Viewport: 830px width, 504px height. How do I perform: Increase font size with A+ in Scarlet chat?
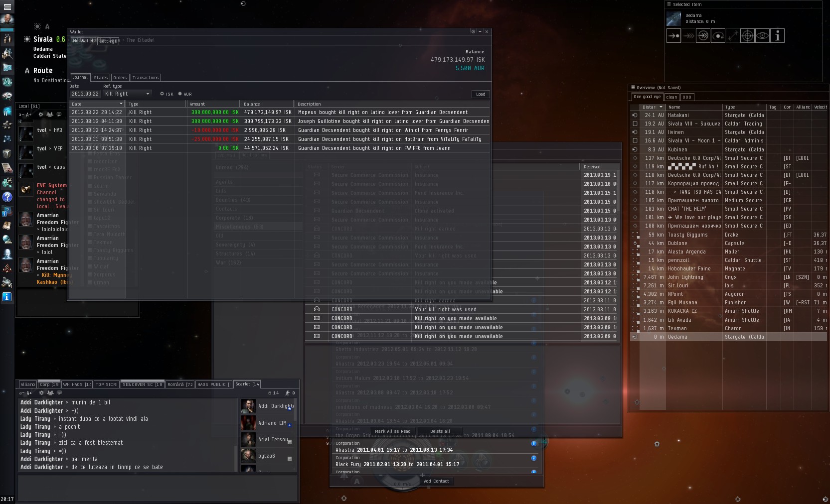(29, 393)
